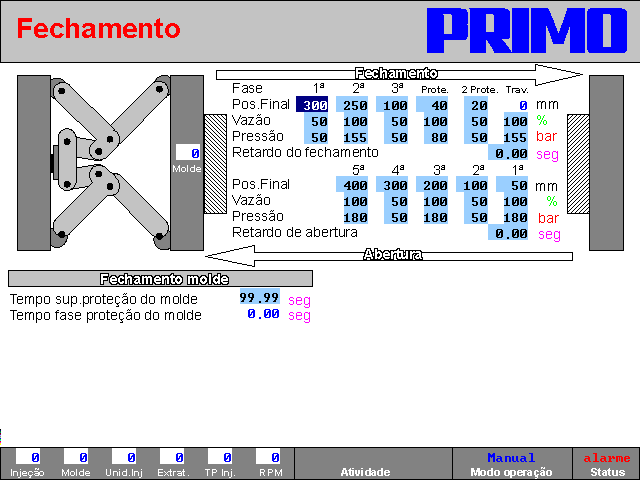
Task: Edit closing phase 3 Vazão value 50
Action: point(396,120)
